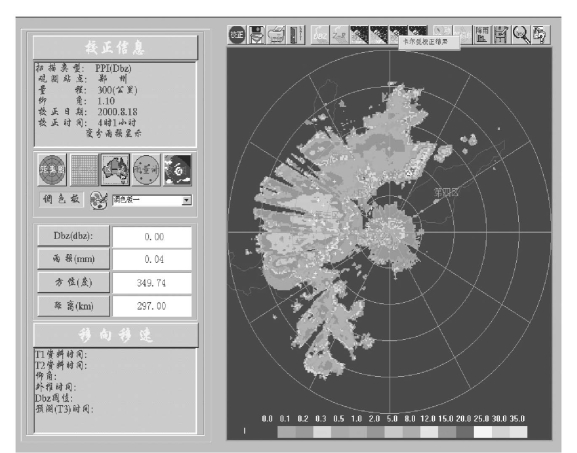Toggle the grid overlay button
The width and height of the screenshot is (577, 453).
[x=84, y=170]
